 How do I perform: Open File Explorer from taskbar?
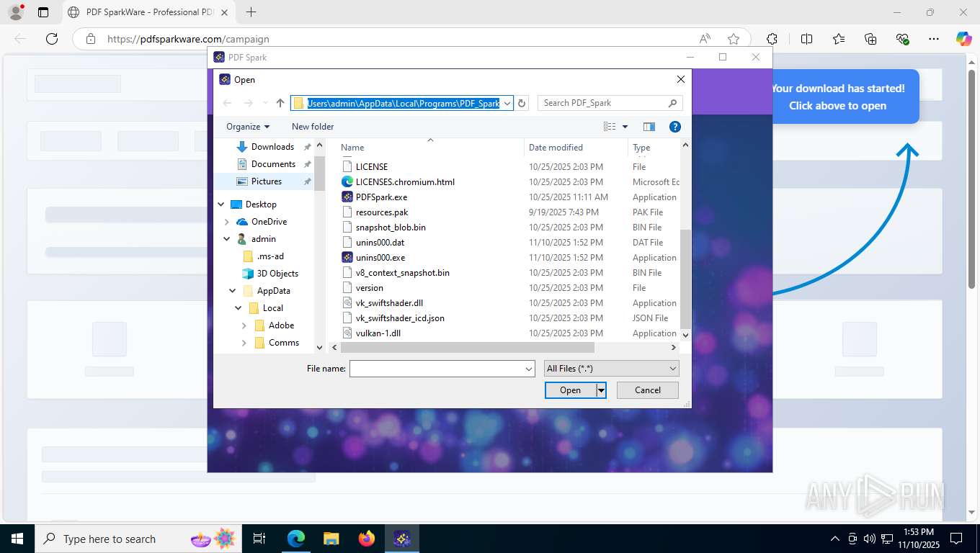(x=331, y=539)
